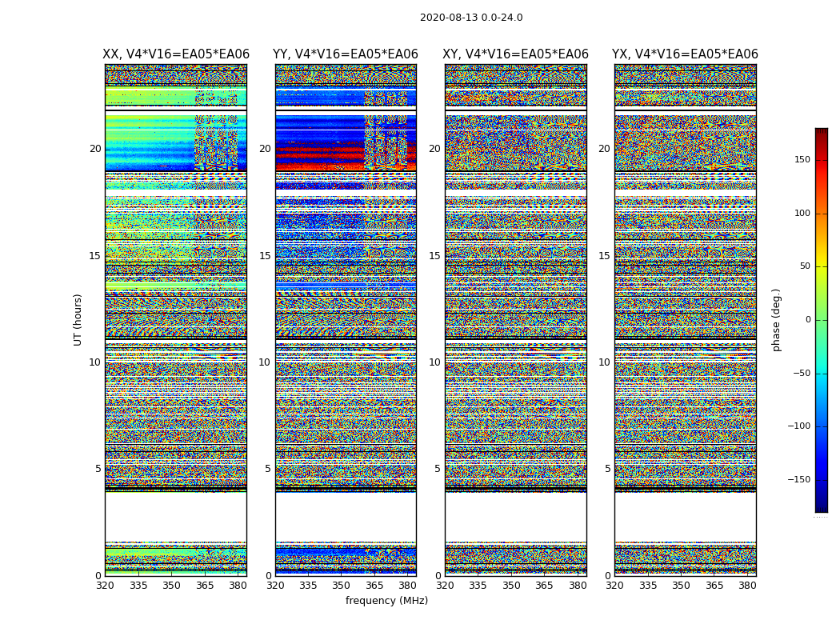
Task: Click the 10 hour tick of the XY panel
Action: [x=435, y=362]
